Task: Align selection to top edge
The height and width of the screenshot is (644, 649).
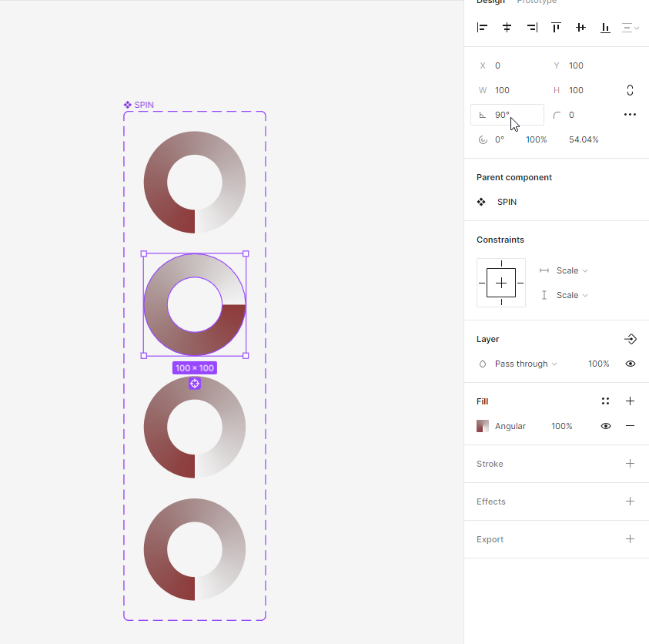Action: [x=557, y=28]
